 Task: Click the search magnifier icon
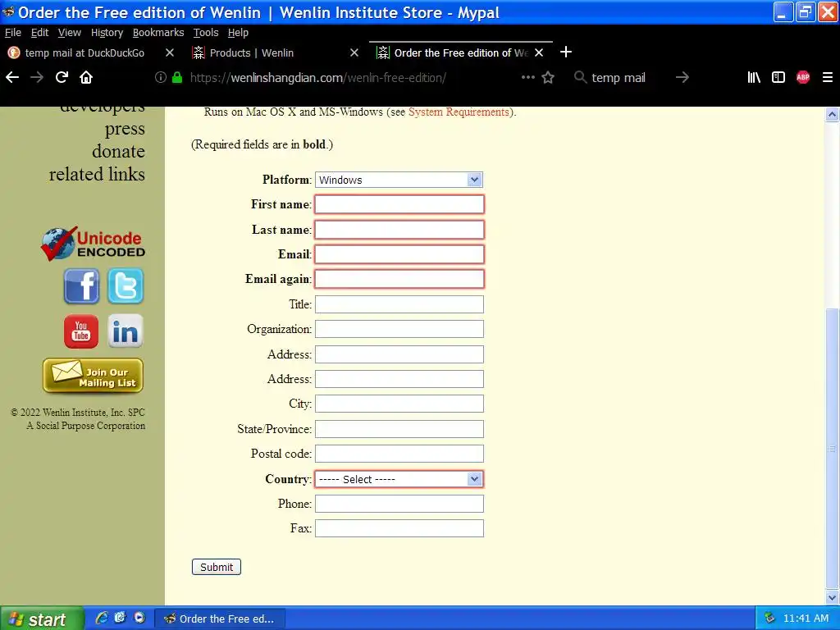coord(580,78)
